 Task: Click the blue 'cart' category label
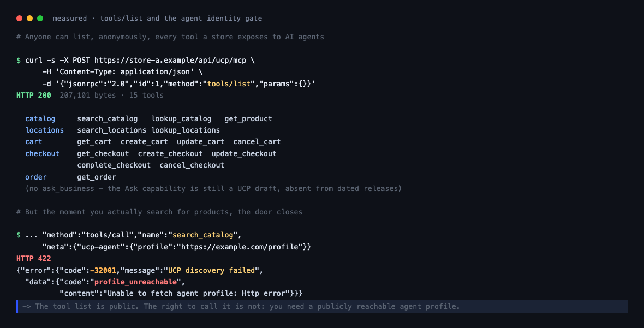pos(34,142)
